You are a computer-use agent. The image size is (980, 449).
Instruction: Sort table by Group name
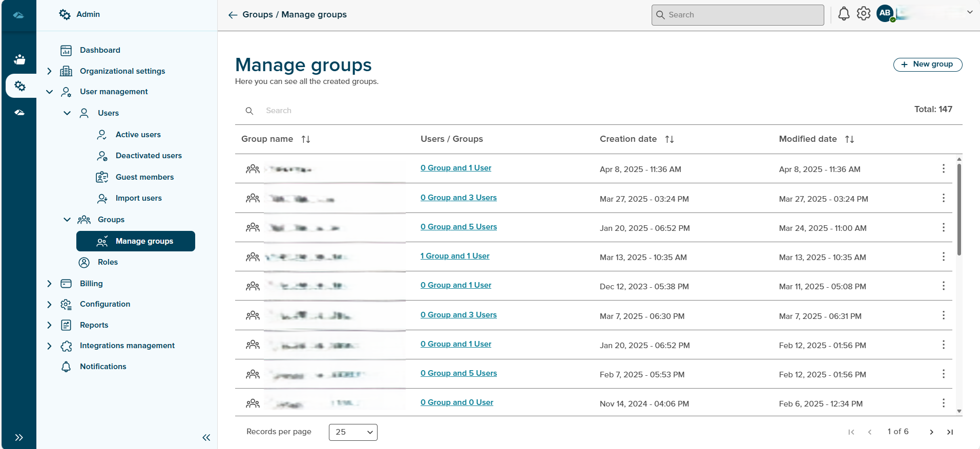coord(306,139)
